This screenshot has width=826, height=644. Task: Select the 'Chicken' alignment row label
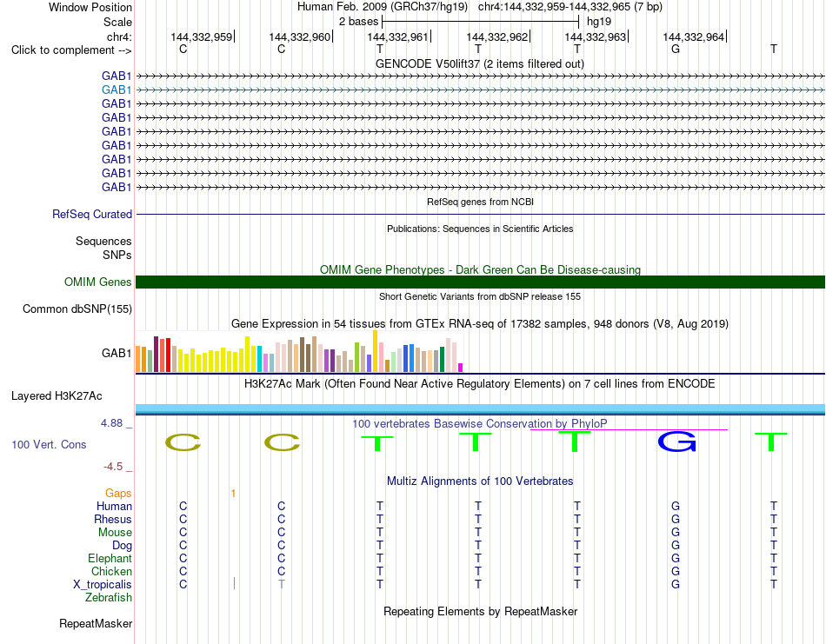111,571
